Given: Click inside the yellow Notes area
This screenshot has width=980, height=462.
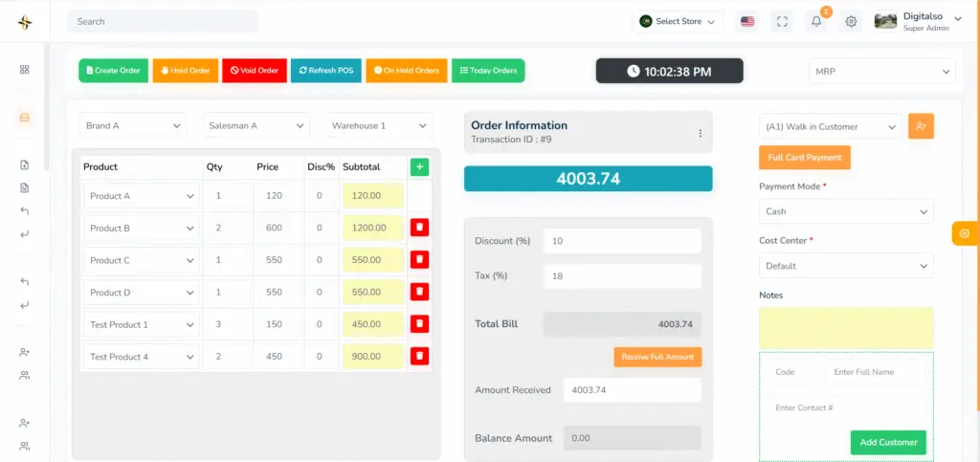Looking at the screenshot, I should pos(846,327).
